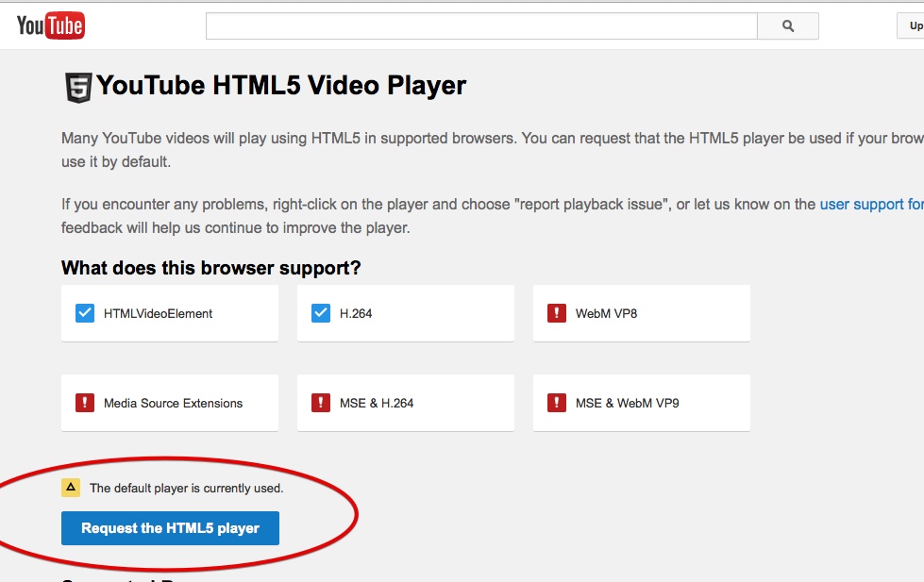This screenshot has height=582, width=924.
Task: Click the YouTube logo
Action: (x=51, y=25)
